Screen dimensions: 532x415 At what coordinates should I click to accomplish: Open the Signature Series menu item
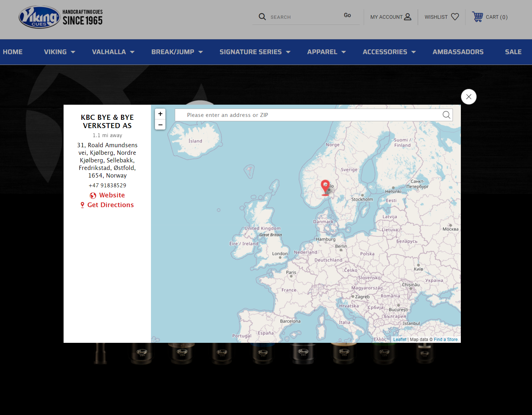tap(251, 52)
